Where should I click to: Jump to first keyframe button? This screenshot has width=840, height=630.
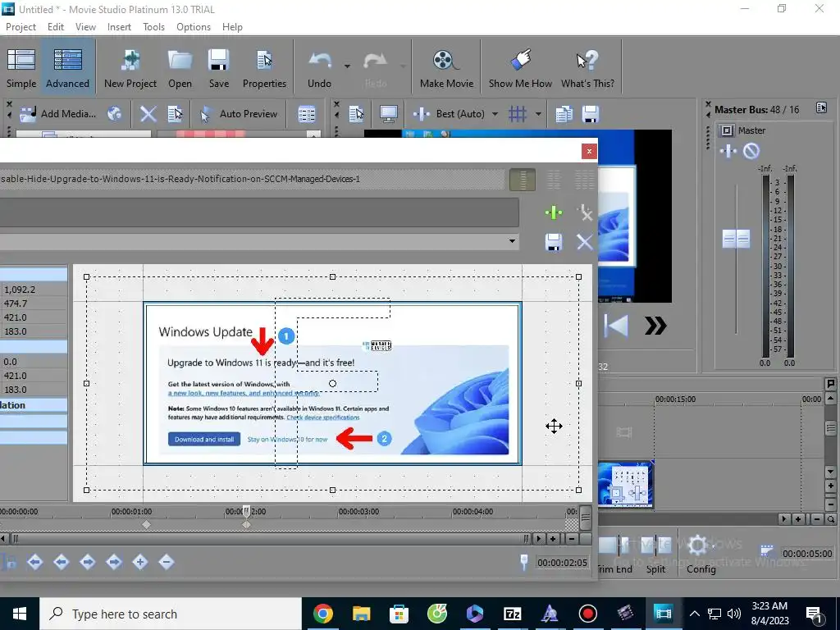[34, 562]
